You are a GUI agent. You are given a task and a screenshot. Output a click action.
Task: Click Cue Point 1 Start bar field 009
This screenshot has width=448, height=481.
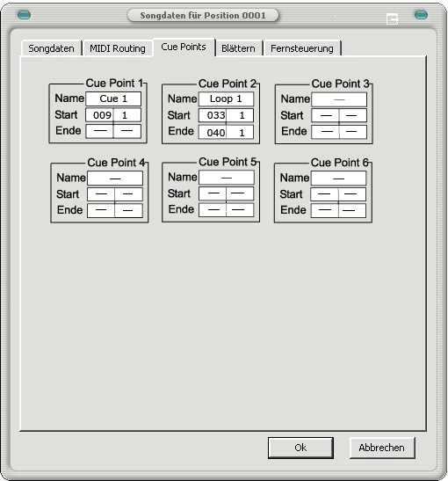point(99,115)
